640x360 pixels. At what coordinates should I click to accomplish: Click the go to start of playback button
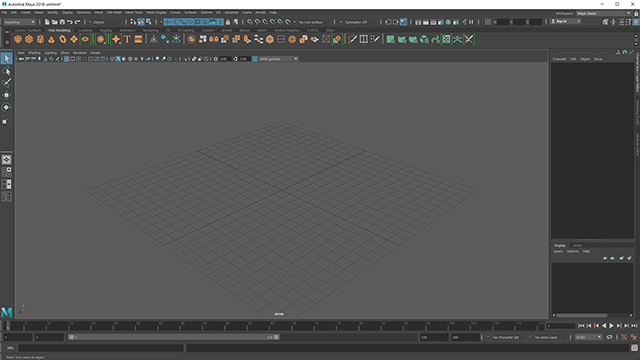[581, 325]
